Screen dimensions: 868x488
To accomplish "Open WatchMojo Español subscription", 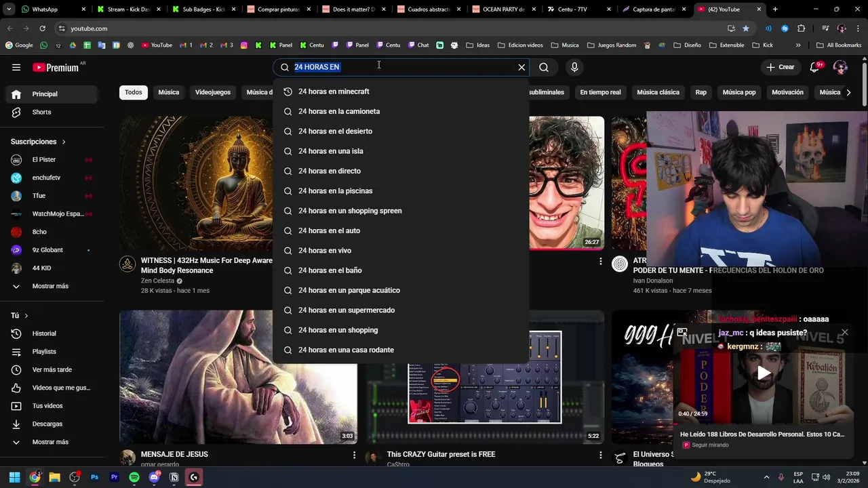I will pyautogui.click(x=52, y=213).
